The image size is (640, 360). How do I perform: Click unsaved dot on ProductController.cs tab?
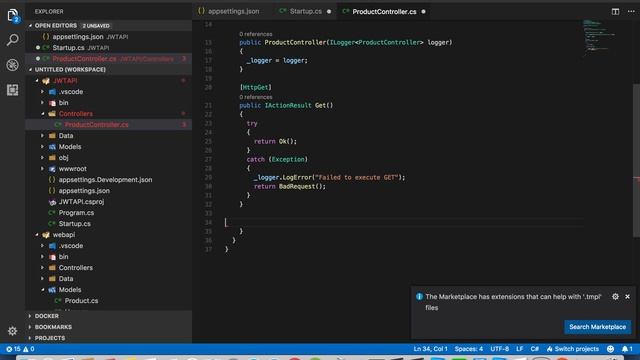tap(423, 11)
